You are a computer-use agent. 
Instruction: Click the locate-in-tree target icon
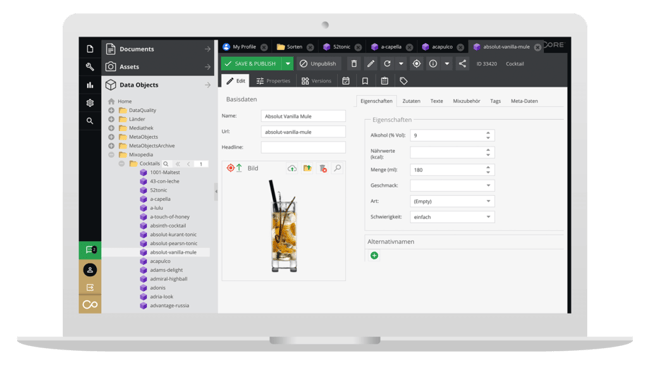click(416, 63)
